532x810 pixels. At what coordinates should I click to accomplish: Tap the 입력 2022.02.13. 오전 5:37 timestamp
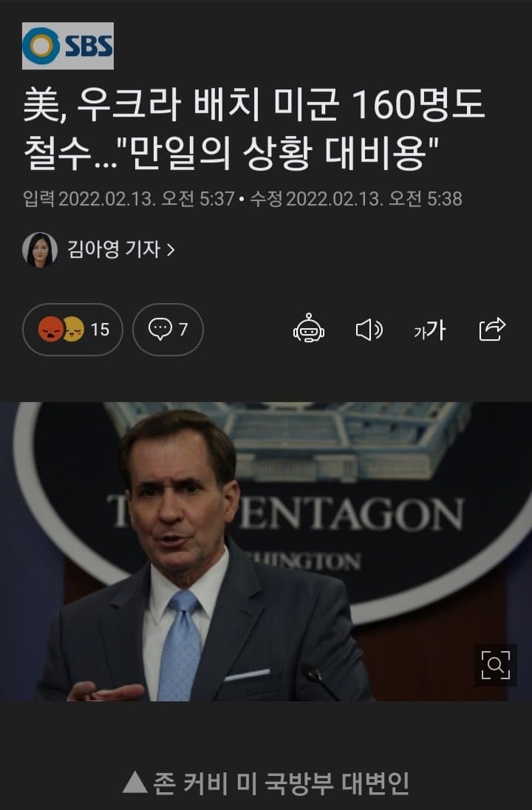pyautogui.click(x=129, y=199)
